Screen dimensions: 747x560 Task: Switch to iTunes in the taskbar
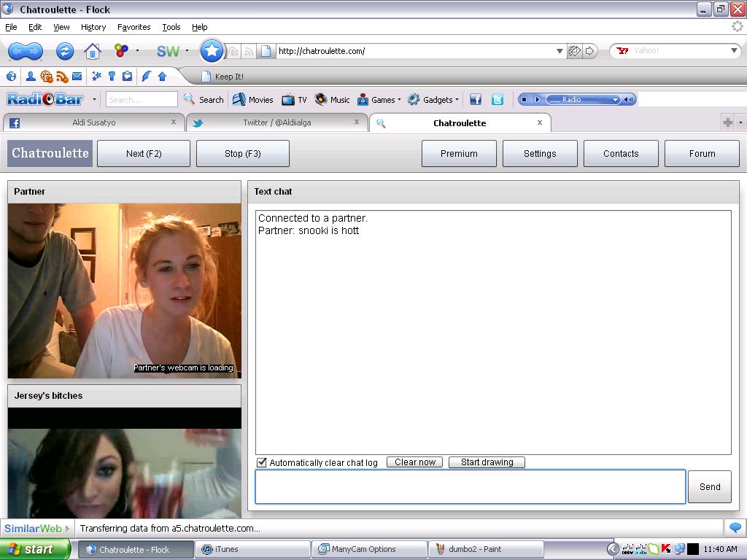click(x=253, y=549)
